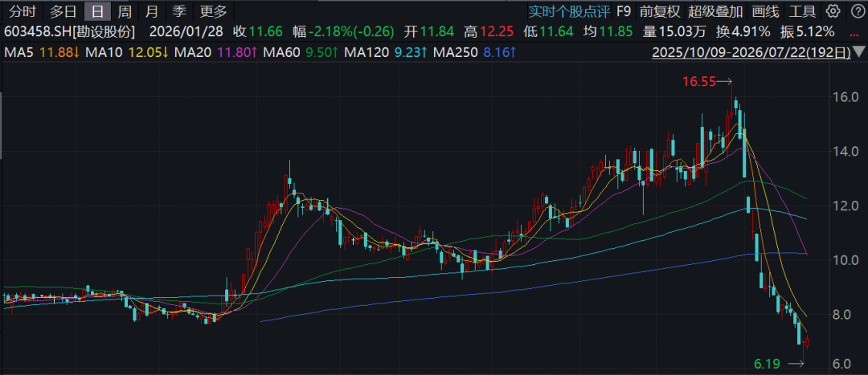The width and height of the screenshot is (868, 375).
Task: Expand the date range dropdown triangle
Action: (x=858, y=52)
